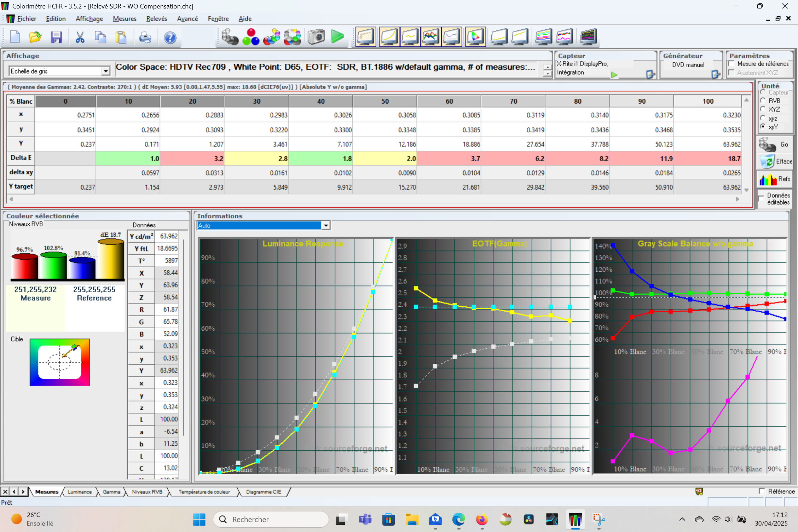Click the 50% Blanc column header
This screenshot has height=532, width=798.
385,101
